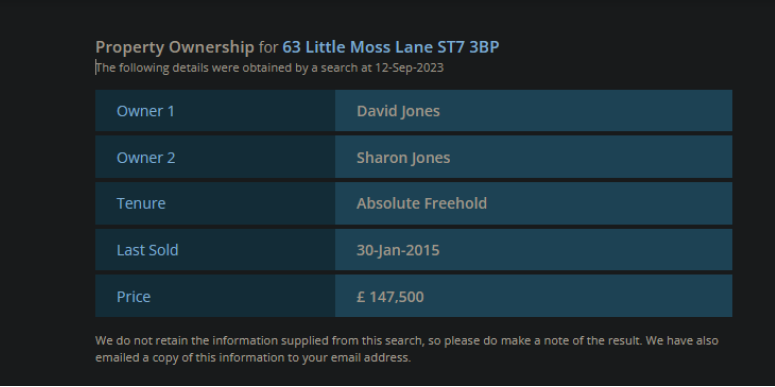
Task: Click the postcode ST7 3BP
Action: coord(468,47)
